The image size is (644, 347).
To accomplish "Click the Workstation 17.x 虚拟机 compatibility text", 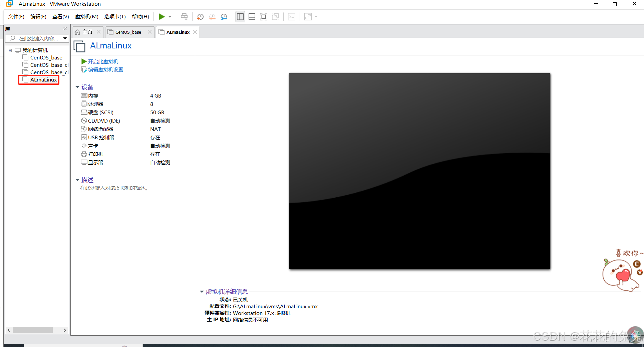I will tap(262, 313).
